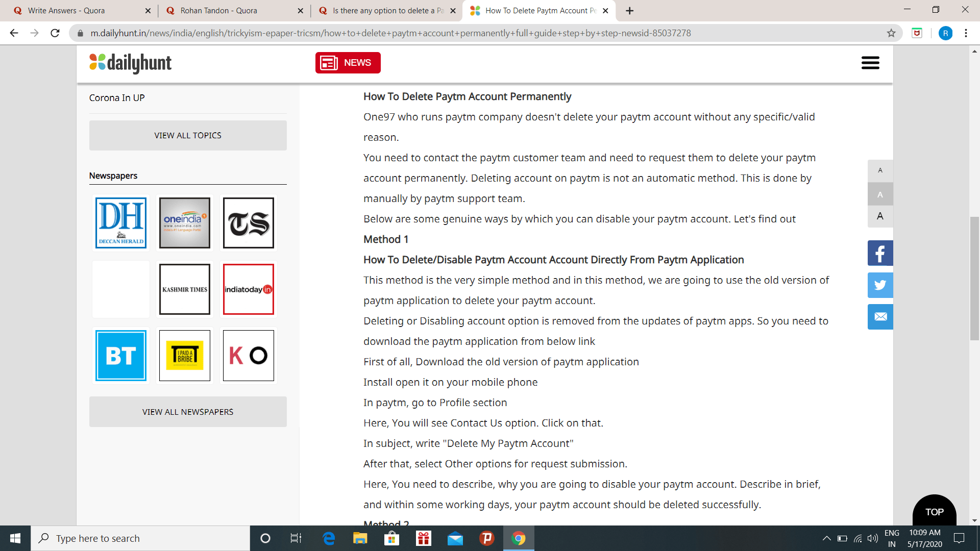980x551 pixels.
Task: Select smallest font size A
Action: coord(880,170)
